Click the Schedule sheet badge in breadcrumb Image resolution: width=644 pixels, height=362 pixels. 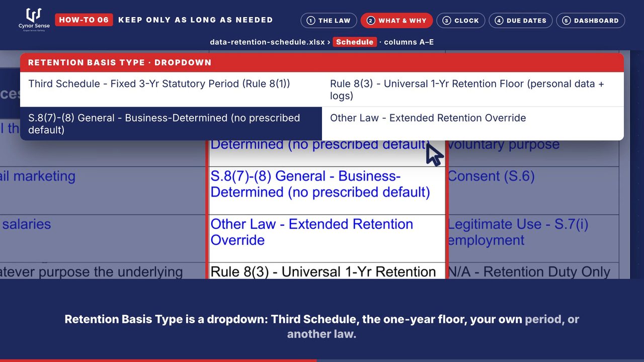(x=355, y=42)
